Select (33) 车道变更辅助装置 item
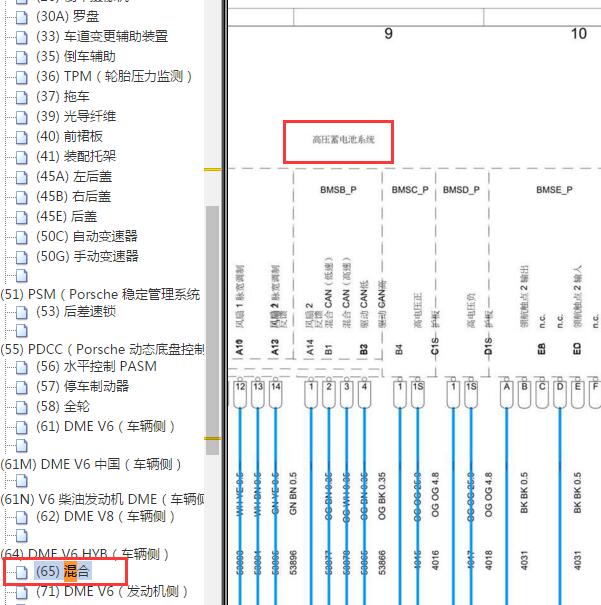 point(102,37)
